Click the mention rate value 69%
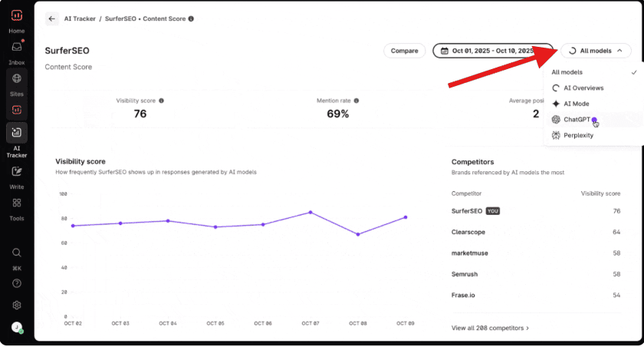This screenshot has width=644, height=347. (337, 114)
